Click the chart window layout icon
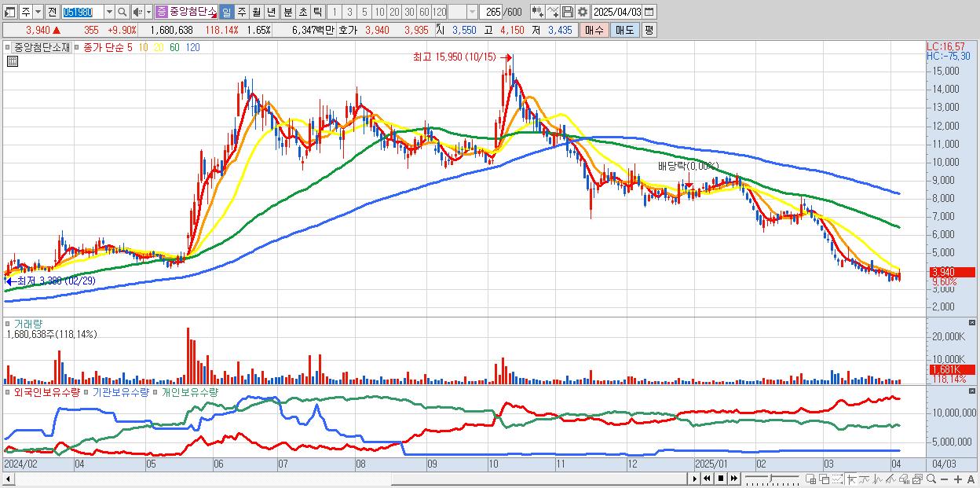This screenshot has width=980, height=488. coord(918,479)
